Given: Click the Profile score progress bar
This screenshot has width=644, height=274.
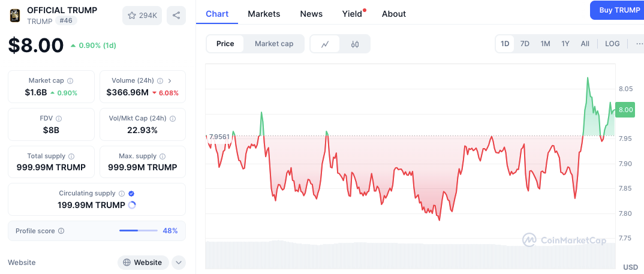Looking at the screenshot, I should [138, 231].
